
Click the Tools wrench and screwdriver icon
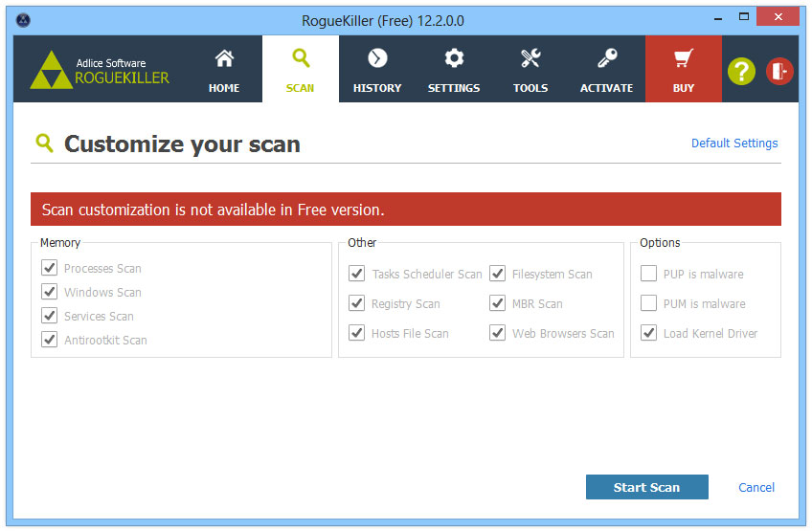click(530, 58)
